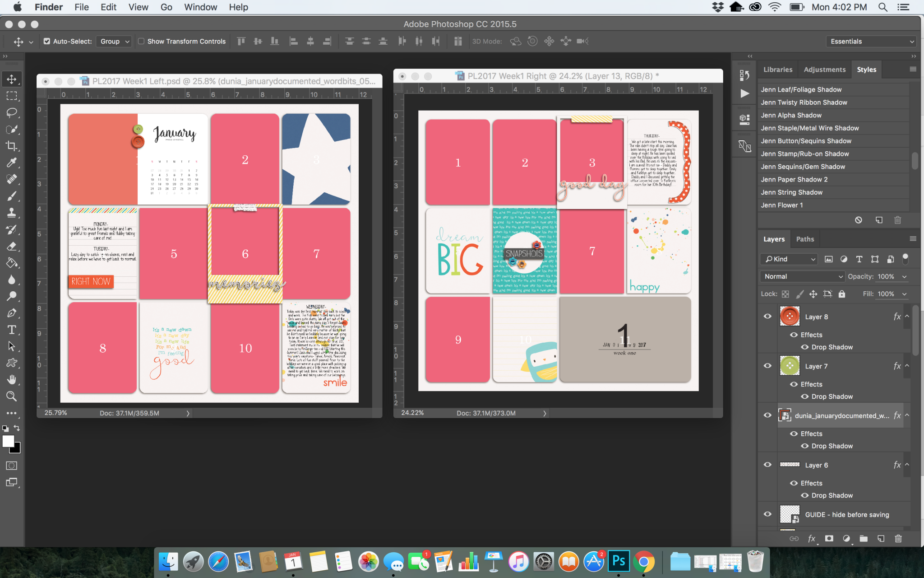Viewport: 924px width, 578px height.
Task: Click Drop Shadow under Layer 6
Action: 831,495
